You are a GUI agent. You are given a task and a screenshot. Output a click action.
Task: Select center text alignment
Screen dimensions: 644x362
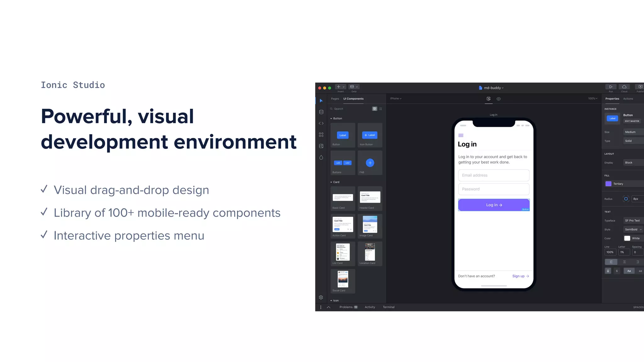click(625, 262)
